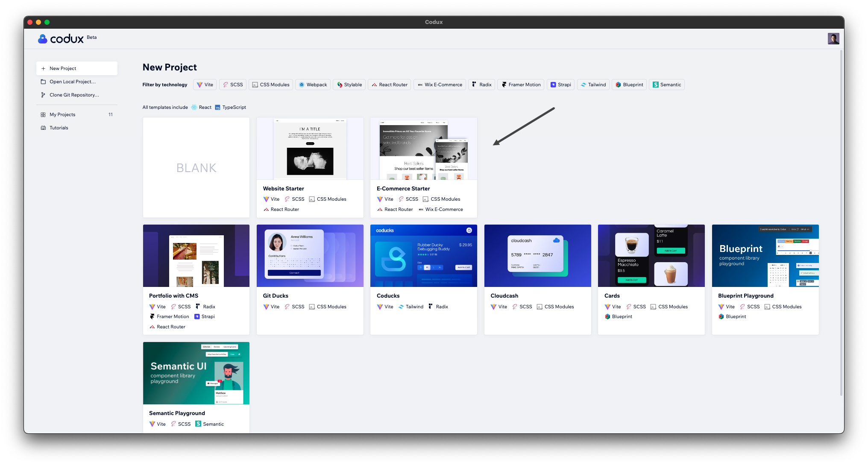Click the Strapi icon in Portfolio with CMS card
The height and width of the screenshot is (465, 868).
point(197,316)
